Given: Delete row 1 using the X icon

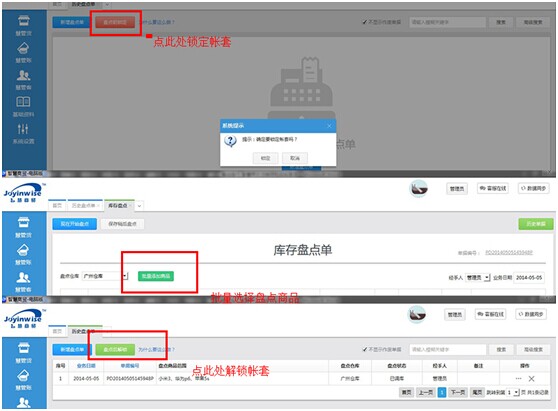Looking at the screenshot, I should 531,379.
